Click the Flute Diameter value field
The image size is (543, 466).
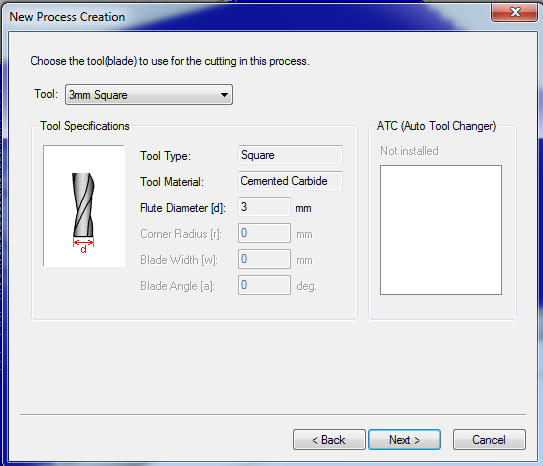tap(264, 207)
